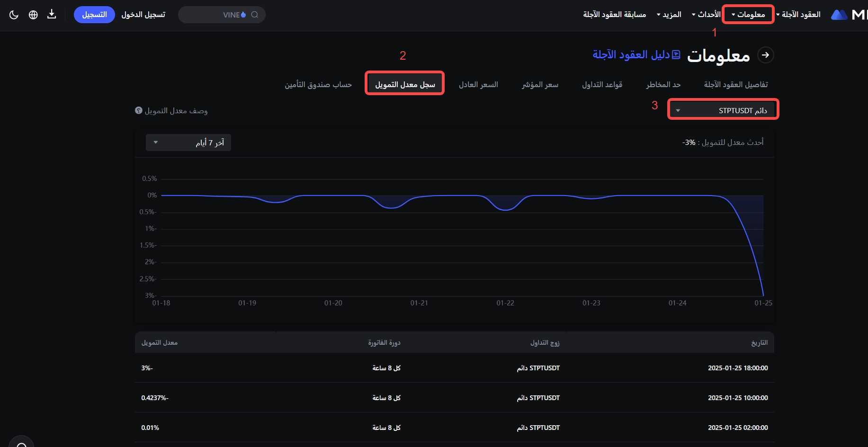
Task: Switch to سجل معدل التمويل tab
Action: (x=405, y=84)
